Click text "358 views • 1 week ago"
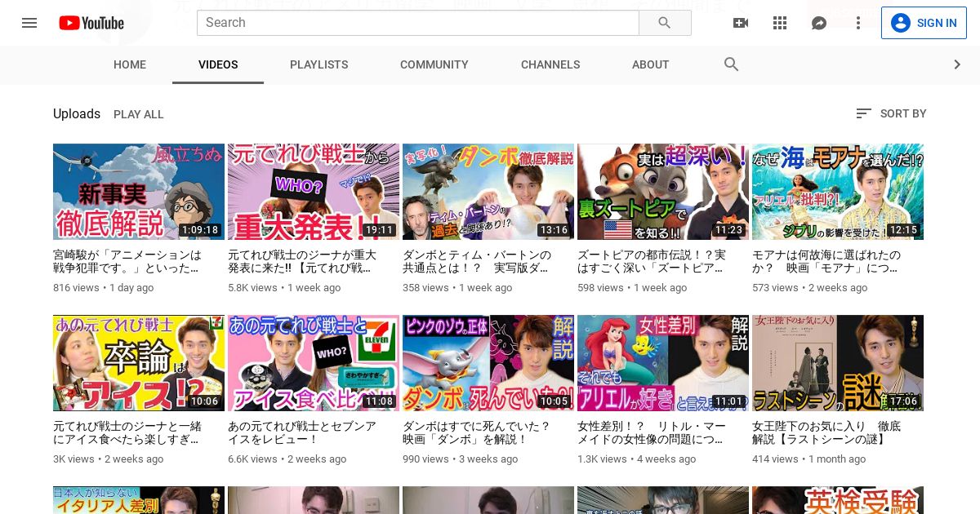 (457, 288)
